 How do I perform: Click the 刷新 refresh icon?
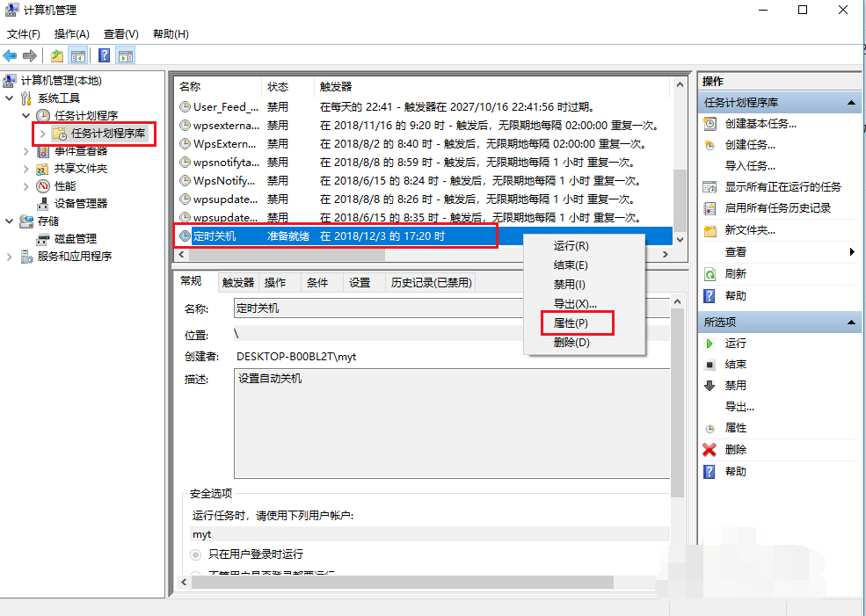(708, 273)
